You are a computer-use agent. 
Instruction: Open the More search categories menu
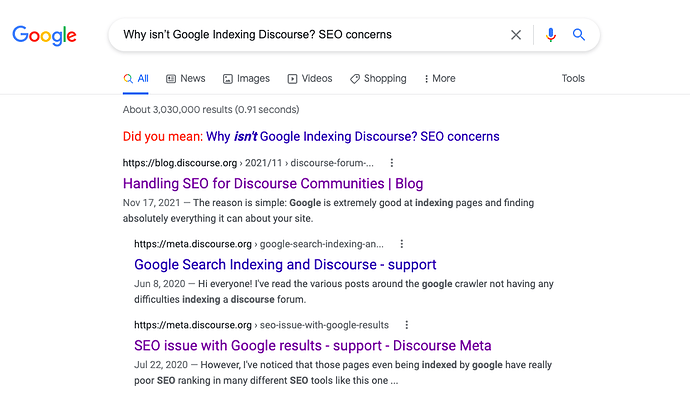click(439, 79)
